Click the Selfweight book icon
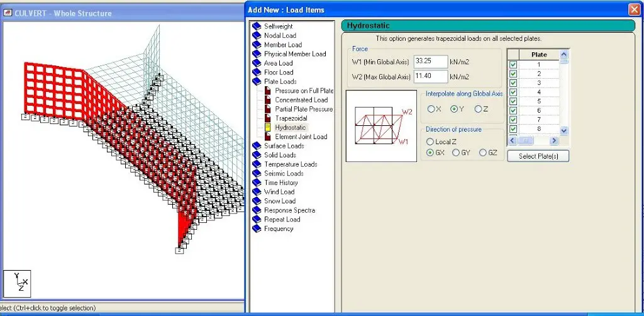 click(257, 26)
